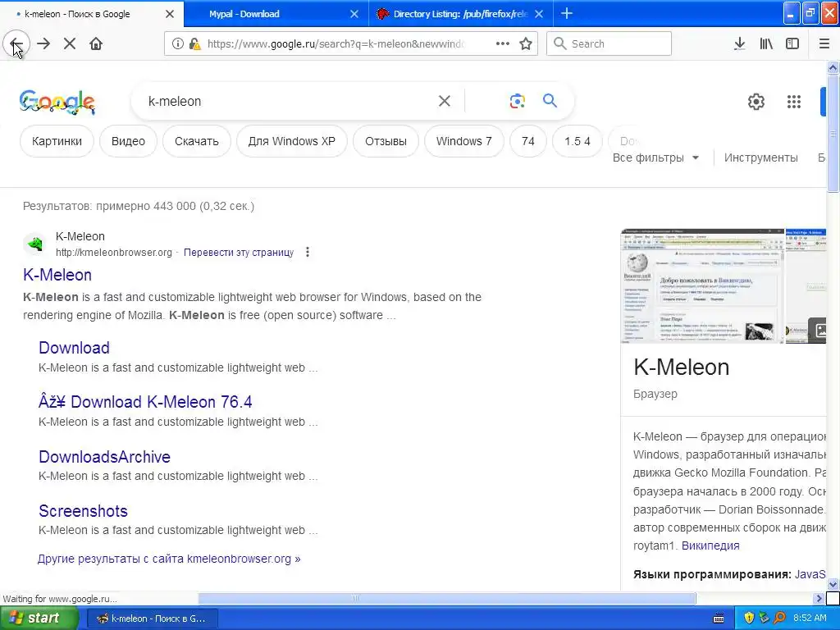Filter results by Видео

coord(128,141)
